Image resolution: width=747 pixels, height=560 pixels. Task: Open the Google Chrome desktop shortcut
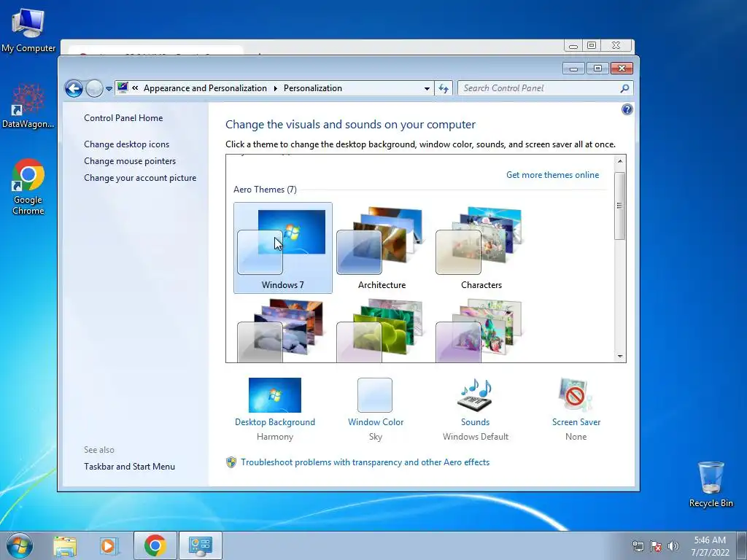tap(28, 187)
